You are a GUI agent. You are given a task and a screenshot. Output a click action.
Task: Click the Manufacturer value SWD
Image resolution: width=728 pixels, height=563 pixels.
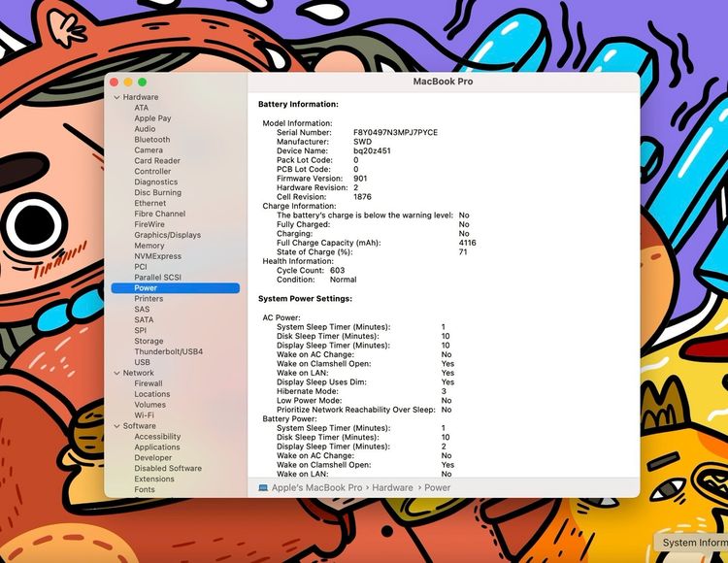[x=363, y=142]
